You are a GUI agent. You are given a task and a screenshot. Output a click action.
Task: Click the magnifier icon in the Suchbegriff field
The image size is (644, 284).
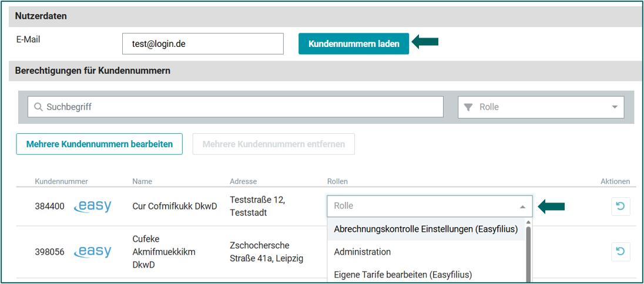[x=39, y=107]
